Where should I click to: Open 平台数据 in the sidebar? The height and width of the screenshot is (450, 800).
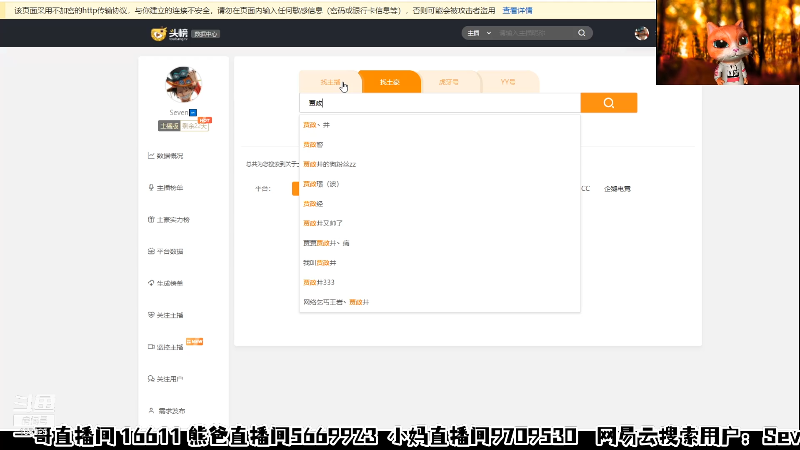[170, 252]
